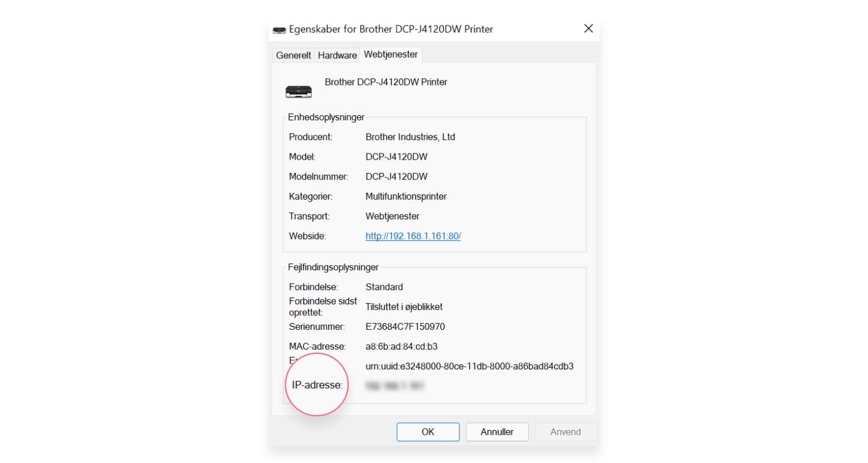
Task: Cancel using the Annuller button
Action: pyautogui.click(x=497, y=432)
